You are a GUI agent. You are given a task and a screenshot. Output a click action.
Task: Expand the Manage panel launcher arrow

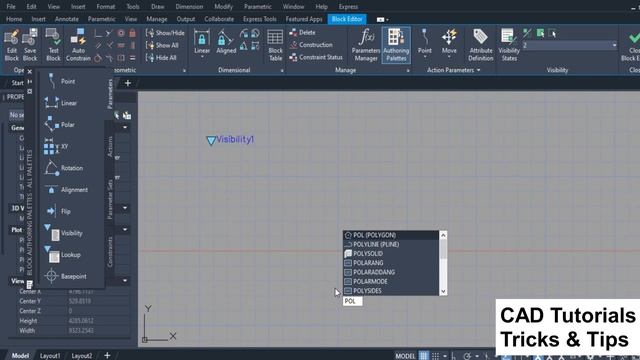407,71
